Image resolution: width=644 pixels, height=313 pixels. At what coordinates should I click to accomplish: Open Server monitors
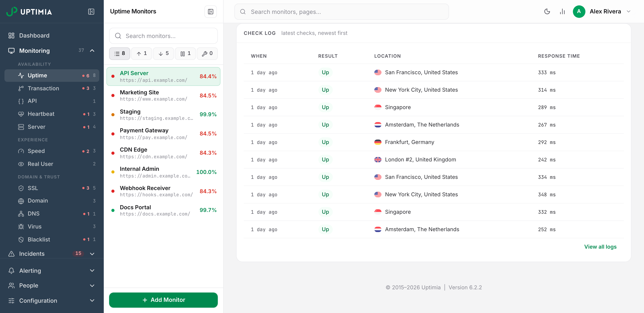(x=52, y=127)
